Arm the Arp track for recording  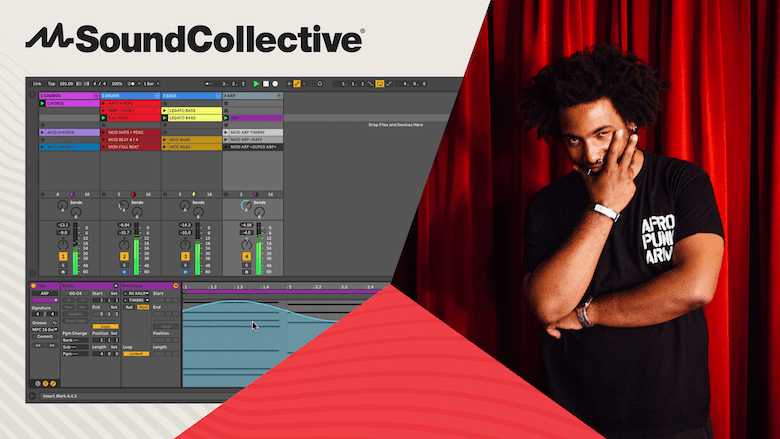pyautogui.click(x=247, y=272)
